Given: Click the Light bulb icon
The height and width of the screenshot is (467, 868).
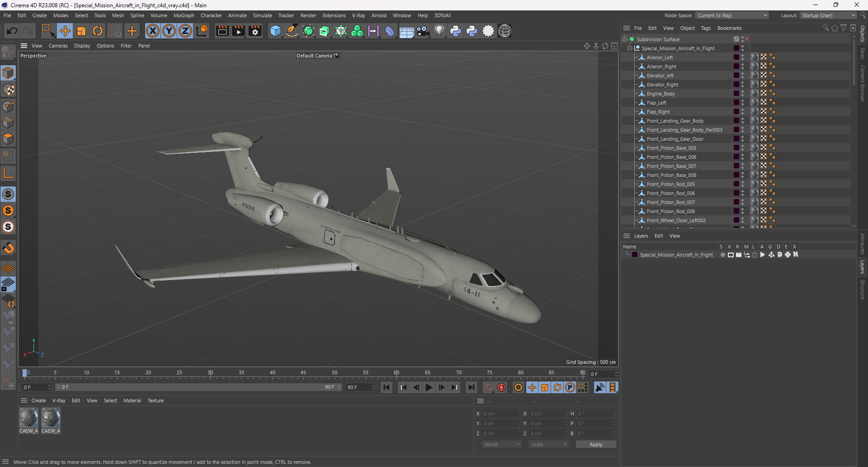Looking at the screenshot, I should [439, 31].
